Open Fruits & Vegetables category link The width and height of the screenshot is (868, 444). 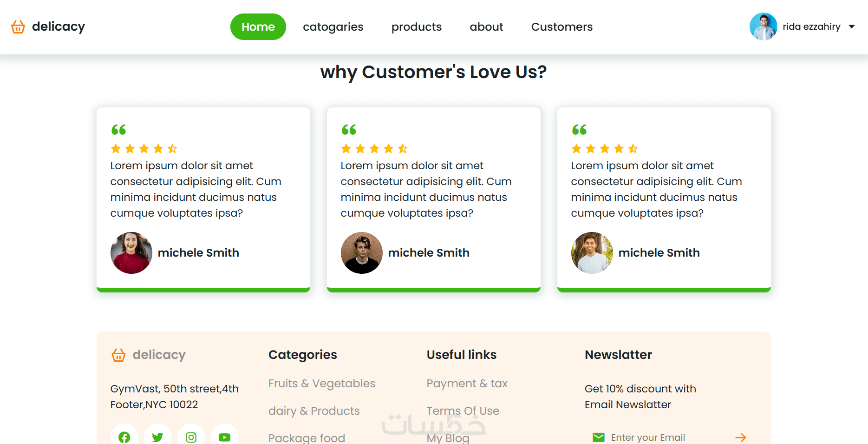click(322, 384)
